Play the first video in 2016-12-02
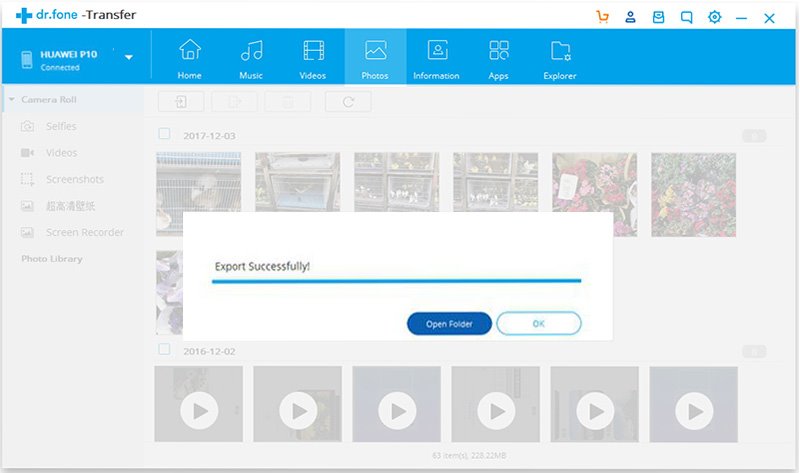Image resolution: width=800 pixels, height=473 pixels. [x=199, y=411]
